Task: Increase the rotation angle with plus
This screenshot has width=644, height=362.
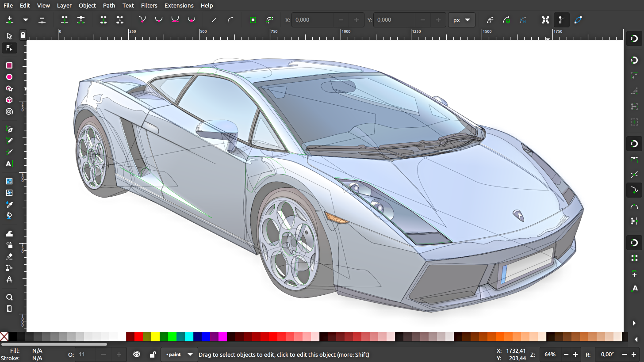Action: tap(634, 354)
